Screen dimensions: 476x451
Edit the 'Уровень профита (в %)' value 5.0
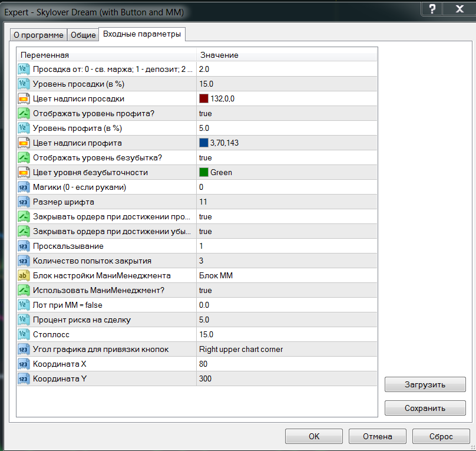click(286, 128)
